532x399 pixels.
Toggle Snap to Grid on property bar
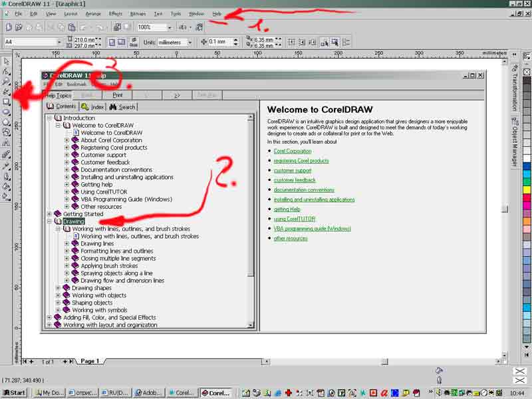click(291, 43)
